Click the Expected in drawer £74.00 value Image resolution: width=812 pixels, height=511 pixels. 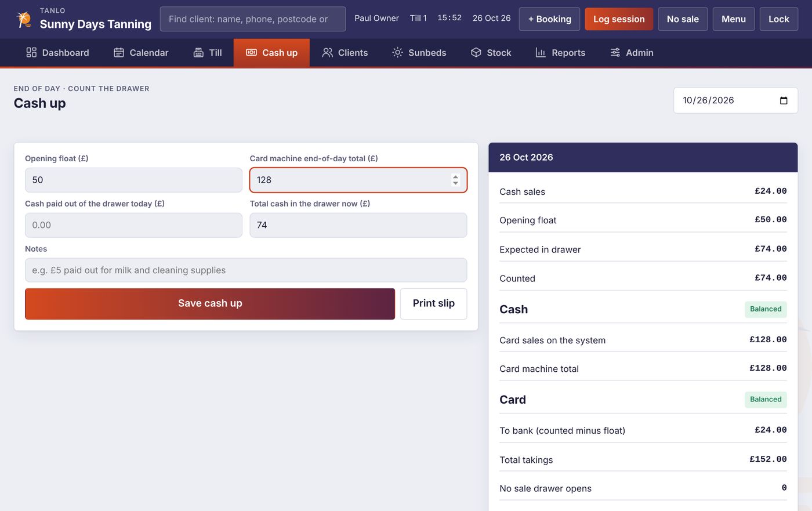coord(771,249)
